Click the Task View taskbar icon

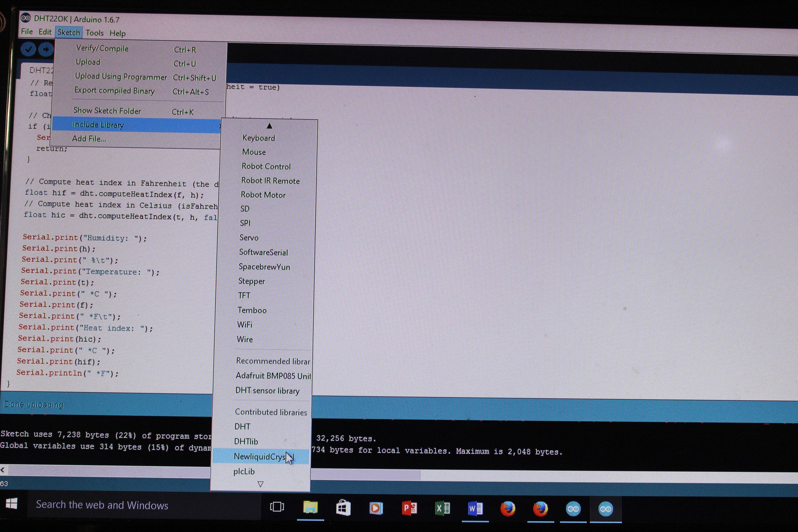pyautogui.click(x=277, y=507)
